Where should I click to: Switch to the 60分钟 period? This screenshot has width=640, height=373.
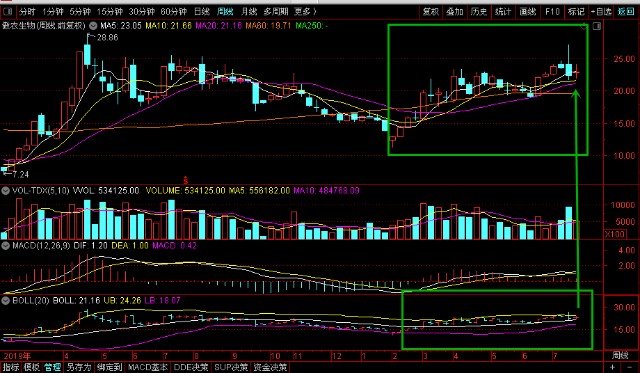[x=173, y=11]
